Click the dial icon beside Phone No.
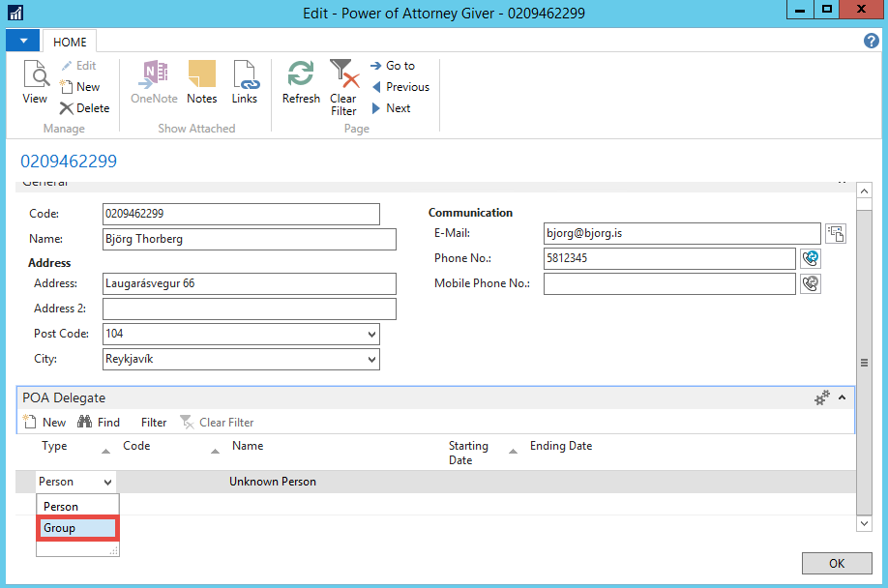 point(811,258)
